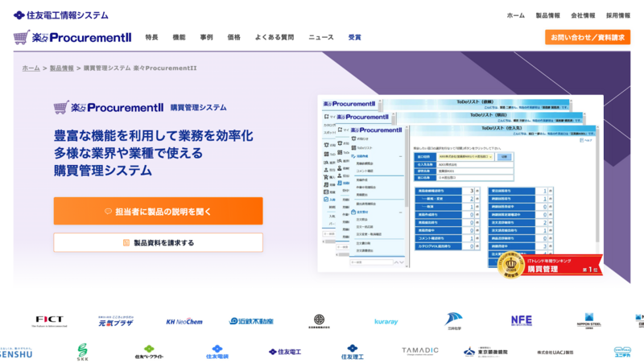The image size is (644, 363).
Task: Click the 住友電装 logo
Action: click(217, 352)
